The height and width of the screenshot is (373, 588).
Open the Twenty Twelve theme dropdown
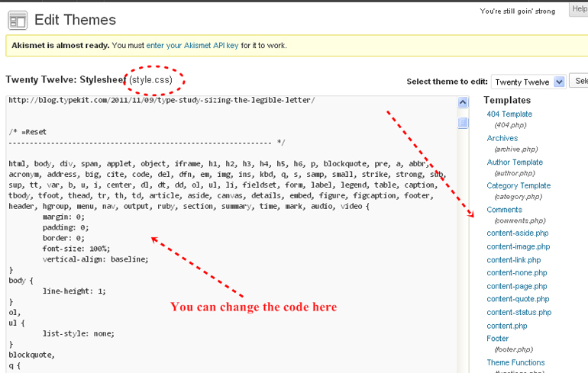point(528,82)
